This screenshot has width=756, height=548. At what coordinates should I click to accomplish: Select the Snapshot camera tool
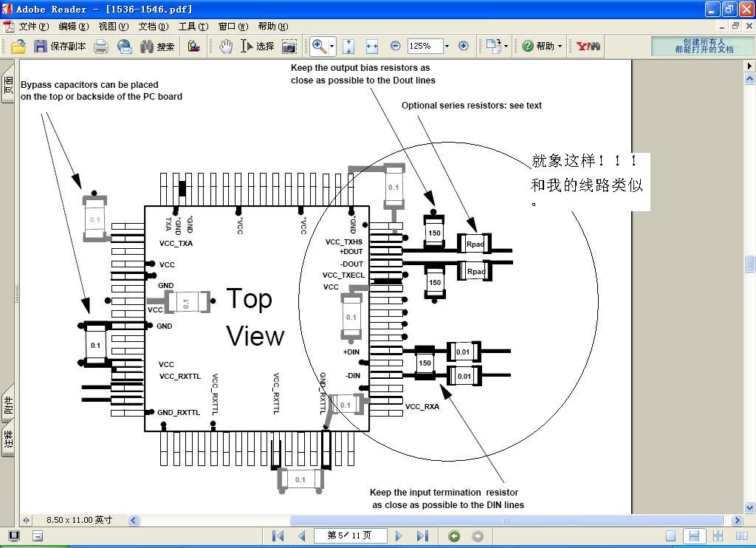[289, 47]
